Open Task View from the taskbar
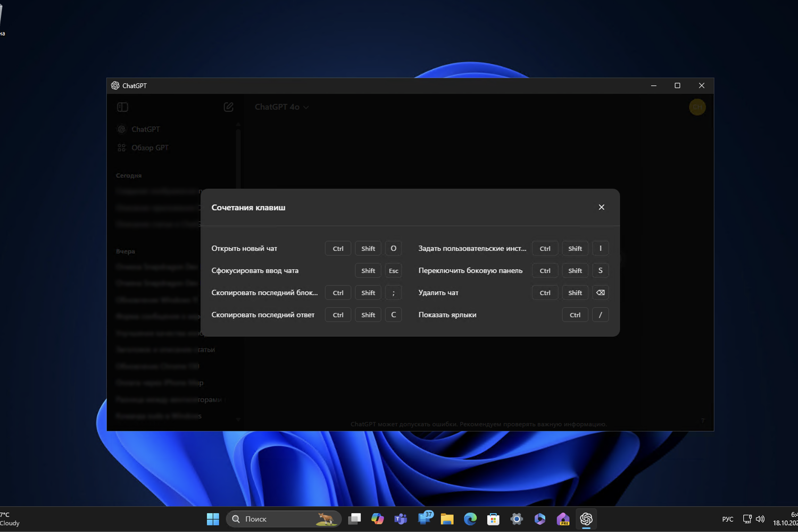The image size is (798, 532). (354, 519)
